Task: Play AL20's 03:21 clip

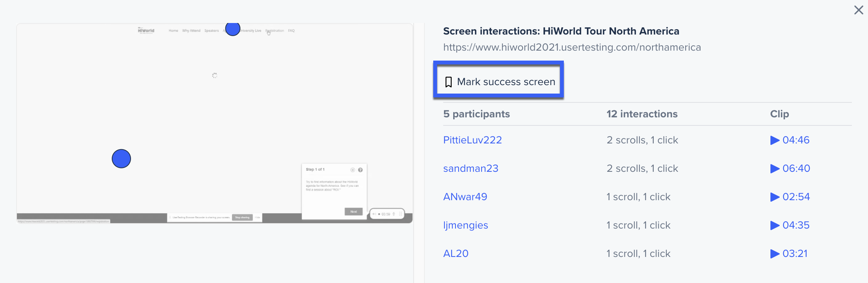Action: coord(789,254)
